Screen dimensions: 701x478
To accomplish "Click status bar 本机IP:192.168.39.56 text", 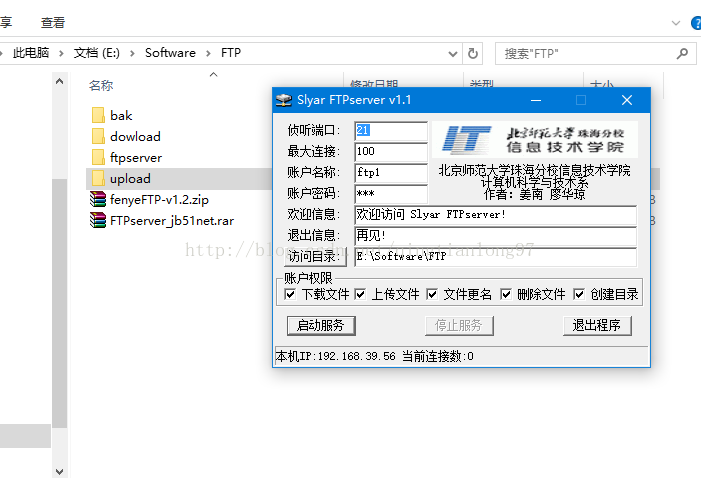I will tap(336, 356).
